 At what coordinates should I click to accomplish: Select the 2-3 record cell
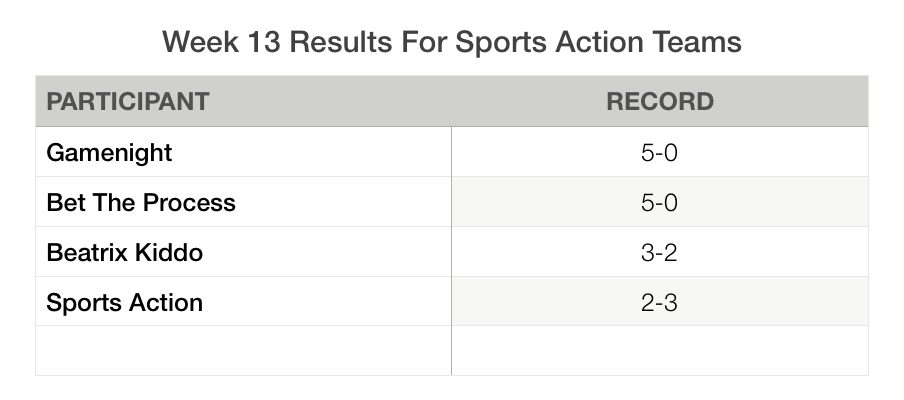click(x=659, y=302)
